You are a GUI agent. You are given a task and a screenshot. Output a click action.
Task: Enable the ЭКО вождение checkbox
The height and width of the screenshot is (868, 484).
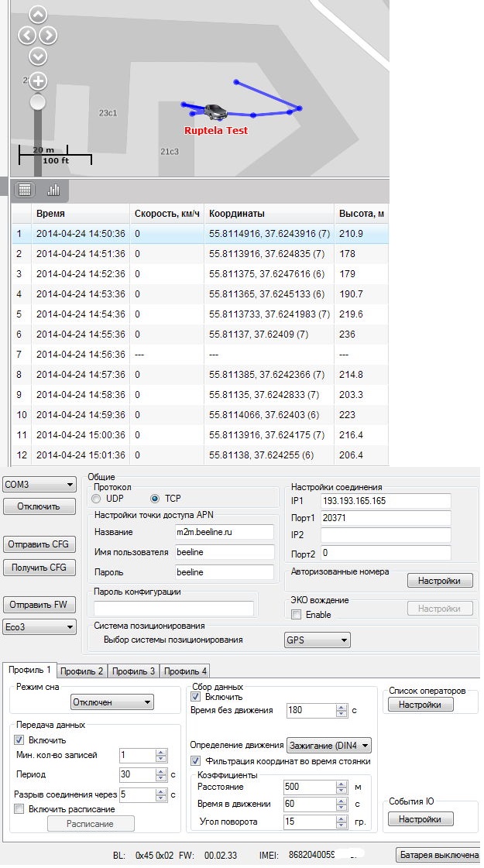tap(296, 615)
